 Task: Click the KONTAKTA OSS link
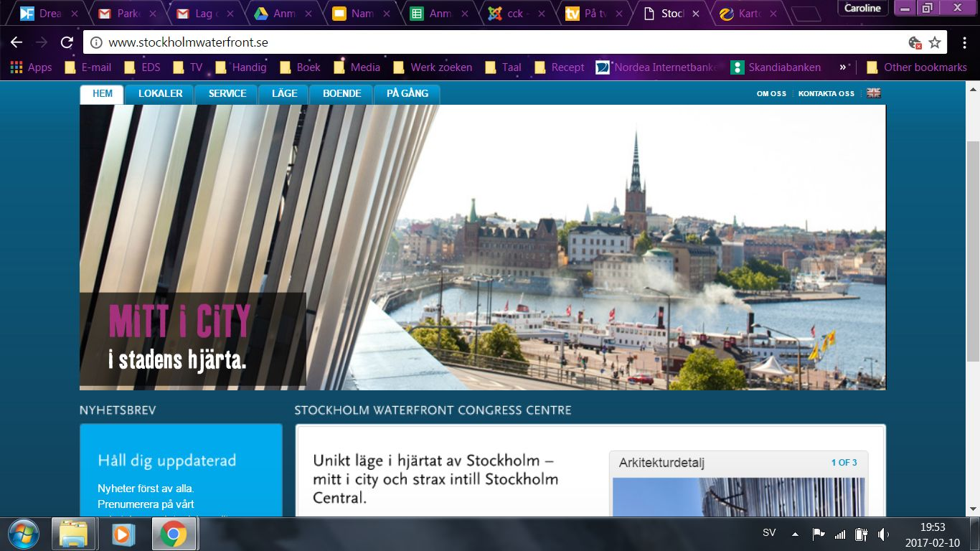(x=826, y=94)
